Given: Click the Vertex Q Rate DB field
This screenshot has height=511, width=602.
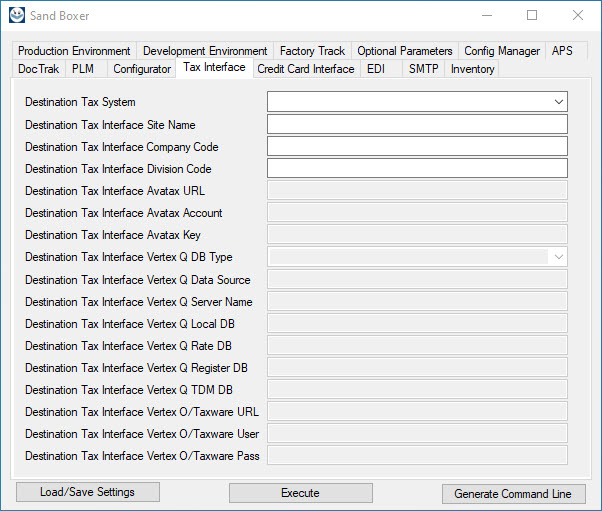Looking at the screenshot, I should click(417, 345).
